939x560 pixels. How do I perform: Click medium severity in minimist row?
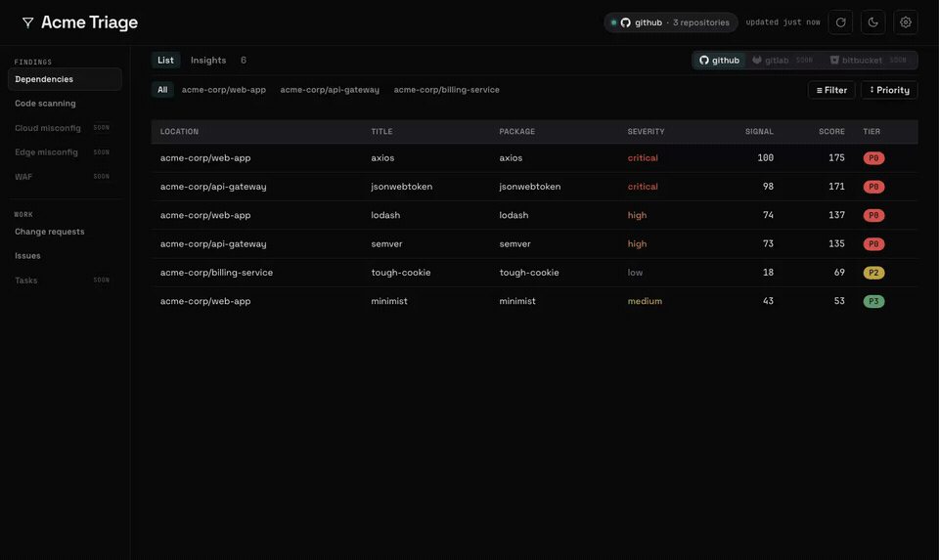pyautogui.click(x=645, y=302)
